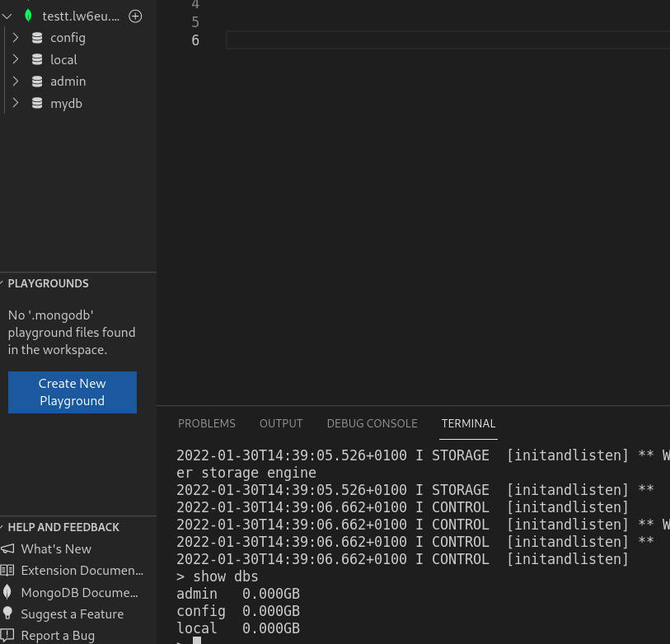Open the OUTPUT panel tab
The width and height of the screenshot is (670, 644).
pyautogui.click(x=281, y=423)
